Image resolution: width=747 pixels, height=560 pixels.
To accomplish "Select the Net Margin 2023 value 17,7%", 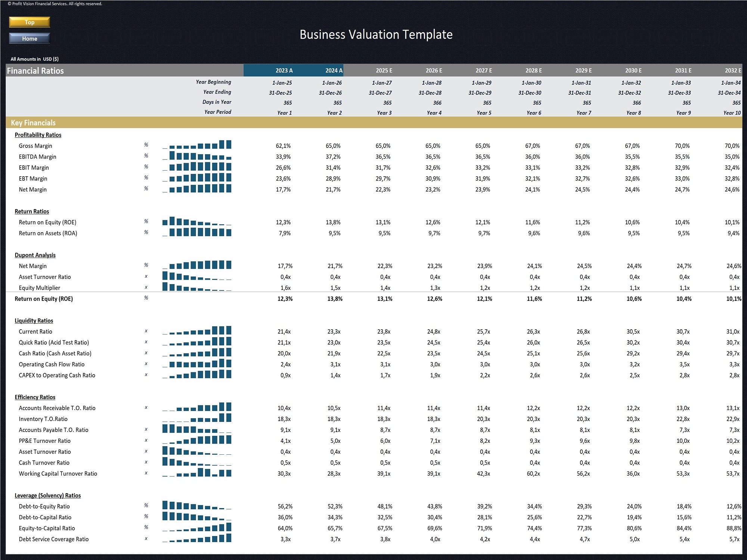I will [283, 190].
